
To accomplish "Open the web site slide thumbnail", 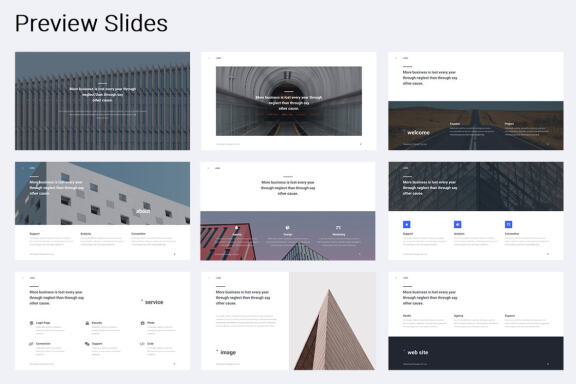I will click(476, 321).
